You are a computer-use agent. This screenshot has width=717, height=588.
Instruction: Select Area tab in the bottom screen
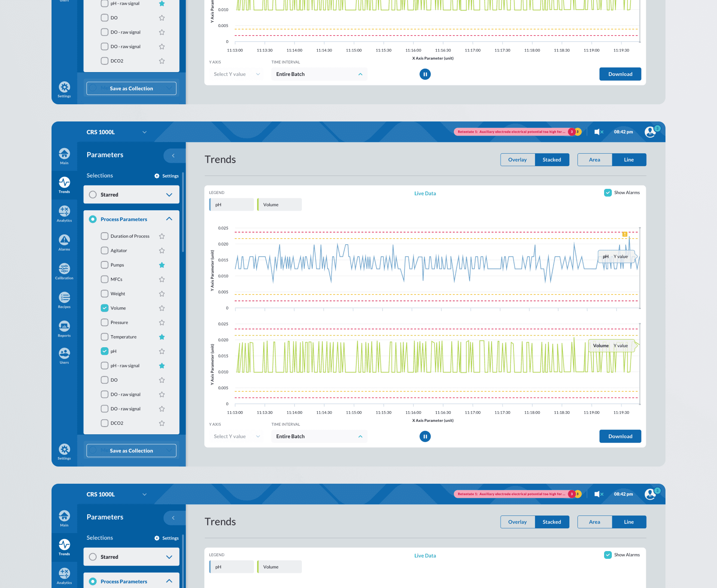click(x=595, y=522)
